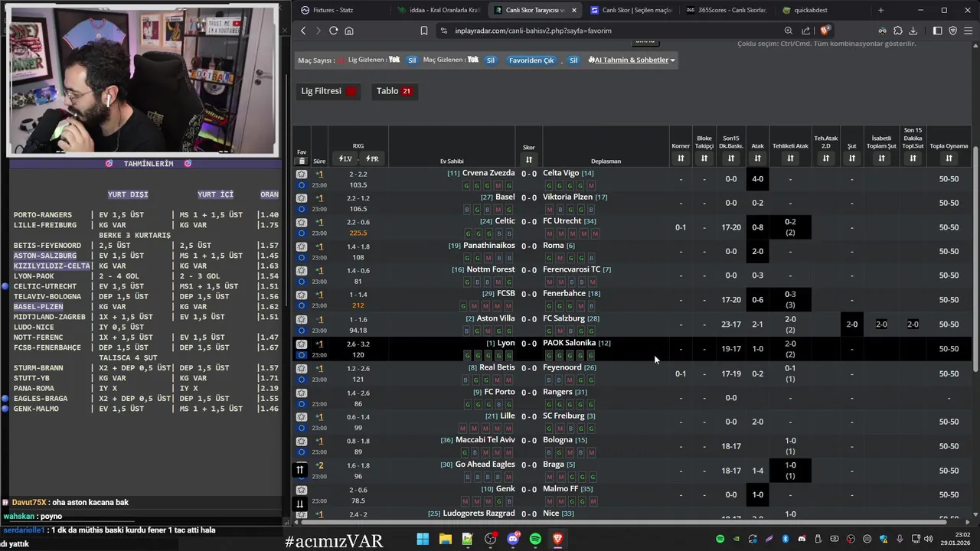980x551 pixels.
Task: Toggle favorite star for Lyon match
Action: click(x=302, y=344)
